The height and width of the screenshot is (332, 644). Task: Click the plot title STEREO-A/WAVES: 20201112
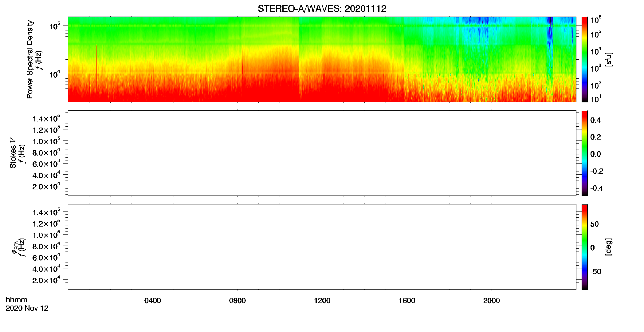pos(322,9)
